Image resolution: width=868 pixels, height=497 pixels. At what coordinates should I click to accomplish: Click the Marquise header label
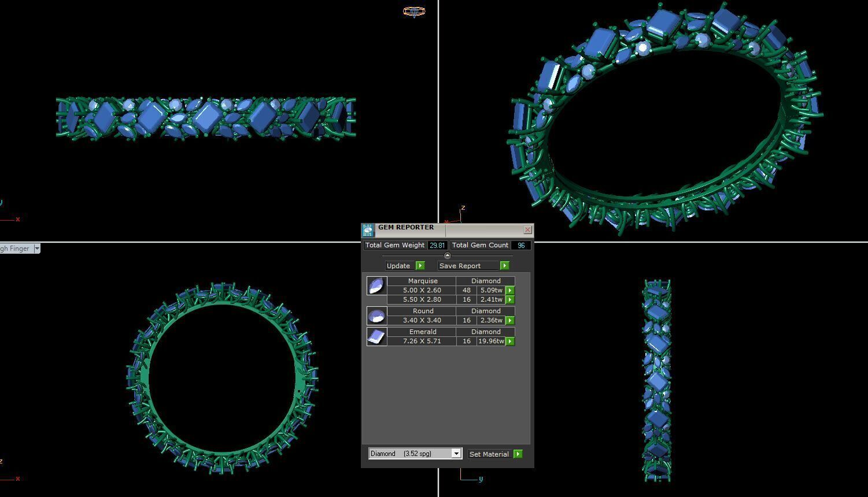pyautogui.click(x=423, y=281)
